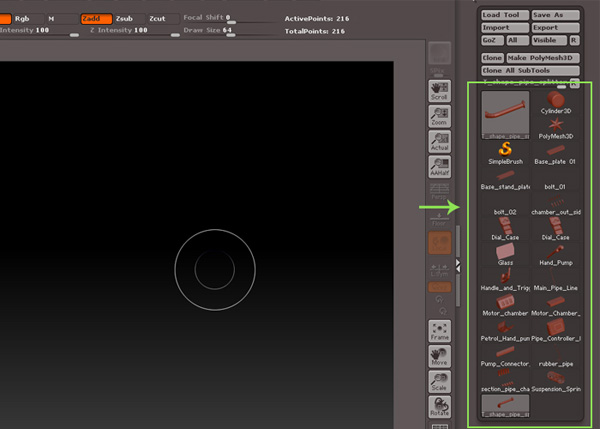Click the Frame view button
The width and height of the screenshot is (600, 429).
(438, 332)
